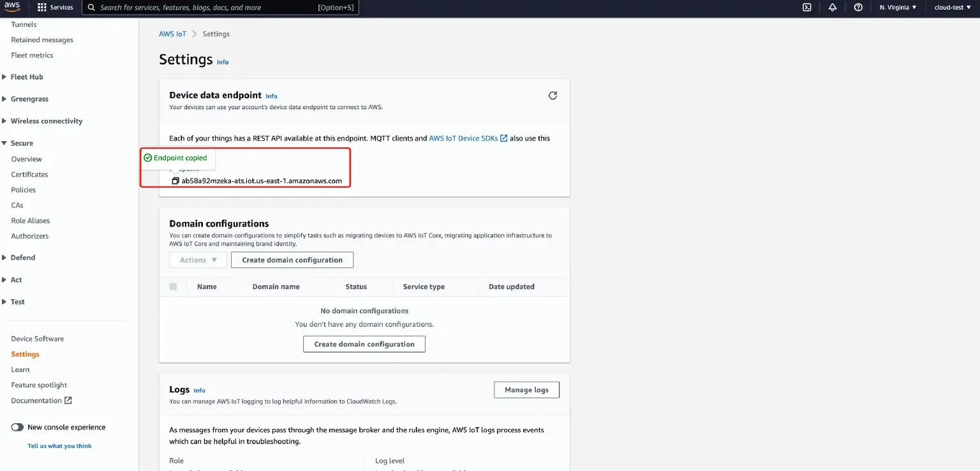The height and width of the screenshot is (471, 980).
Task: Open the notifications bell
Action: [x=833, y=7]
